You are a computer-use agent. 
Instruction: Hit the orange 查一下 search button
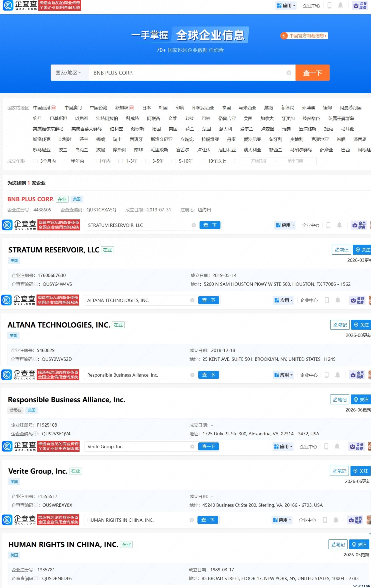pos(312,73)
